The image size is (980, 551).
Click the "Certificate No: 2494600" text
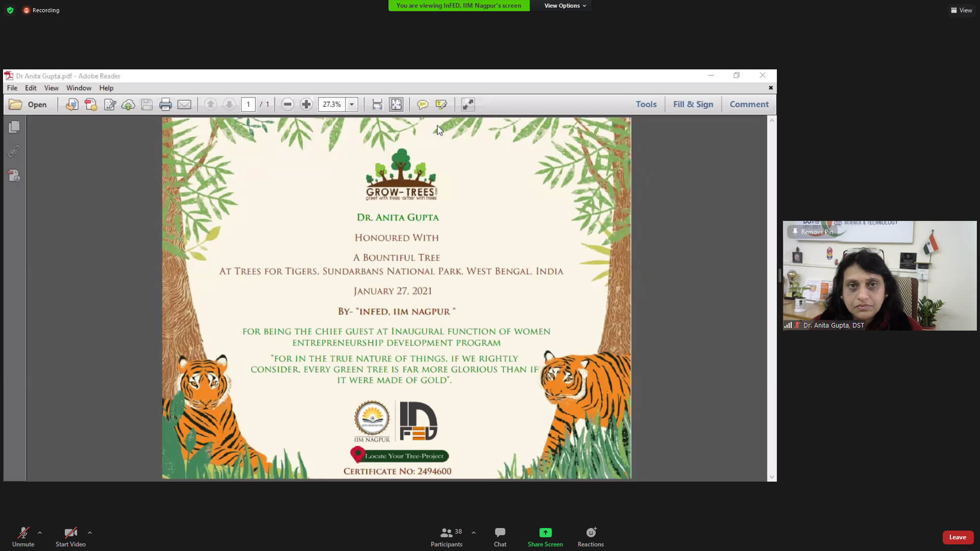click(x=397, y=471)
